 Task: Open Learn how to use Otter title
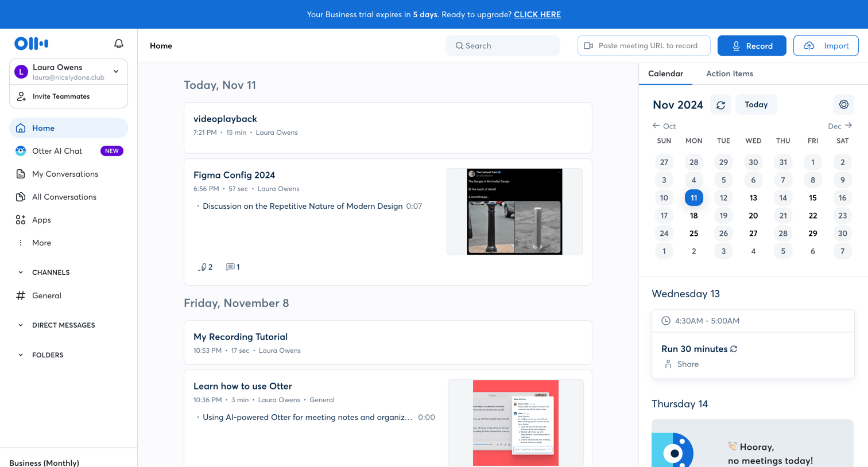(x=243, y=386)
